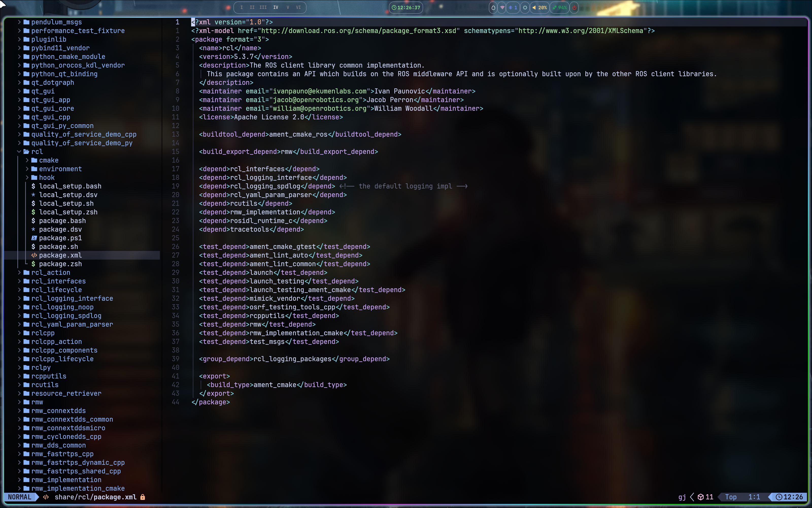Screen dimensions: 812x508
Task: Click the shell icon of local_setup.bash
Action: click(33, 186)
